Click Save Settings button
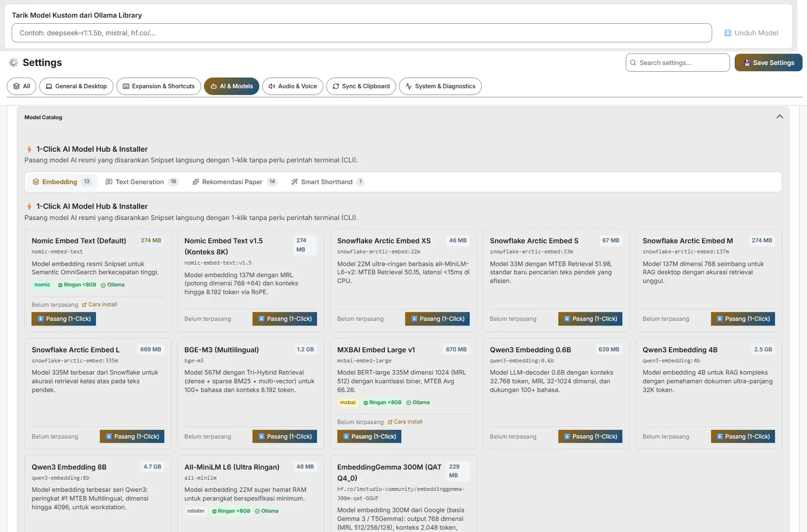 pos(768,63)
